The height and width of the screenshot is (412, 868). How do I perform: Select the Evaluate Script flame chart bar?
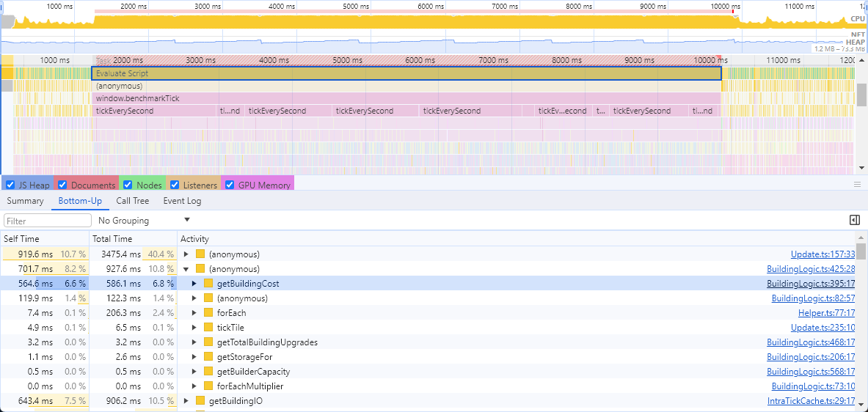tap(406, 73)
